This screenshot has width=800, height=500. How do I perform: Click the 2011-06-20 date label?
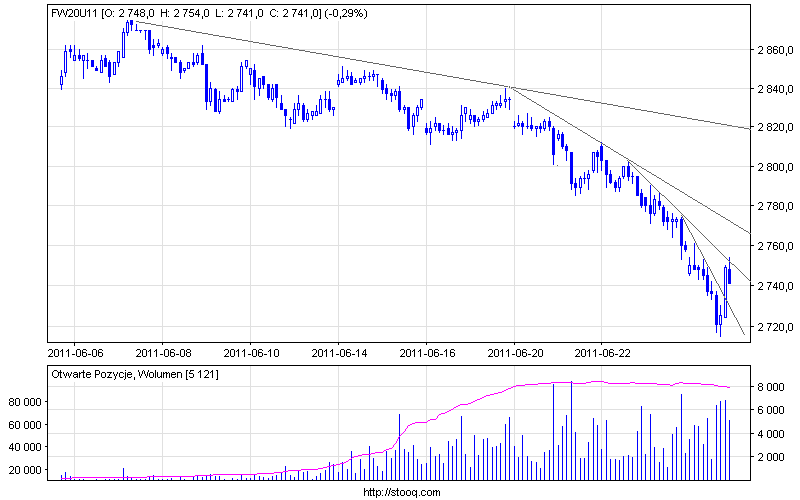pyautogui.click(x=515, y=353)
